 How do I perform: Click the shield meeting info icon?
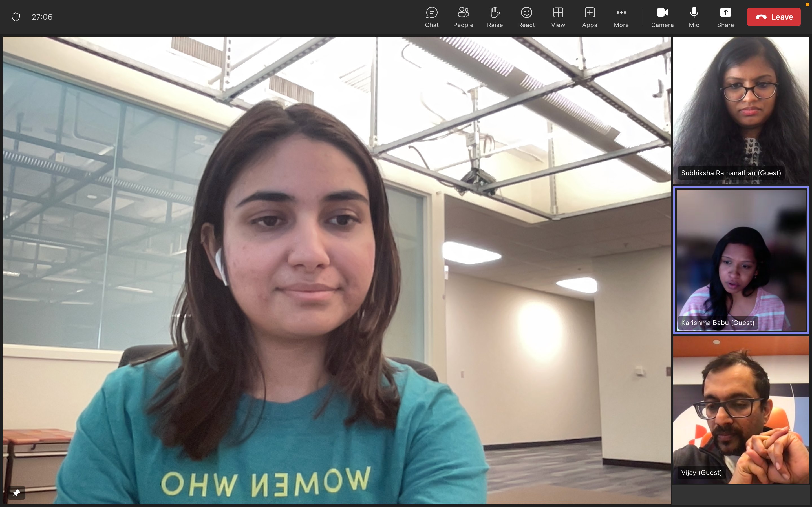click(16, 17)
